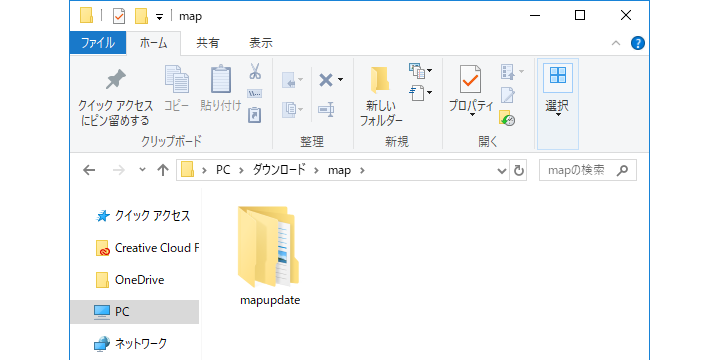Select PC in the navigation pane
This screenshot has width=720, height=360.
(x=135, y=312)
